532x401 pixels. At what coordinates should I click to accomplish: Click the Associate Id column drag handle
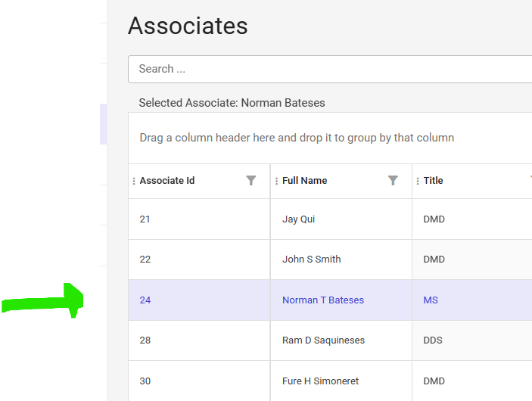click(134, 182)
